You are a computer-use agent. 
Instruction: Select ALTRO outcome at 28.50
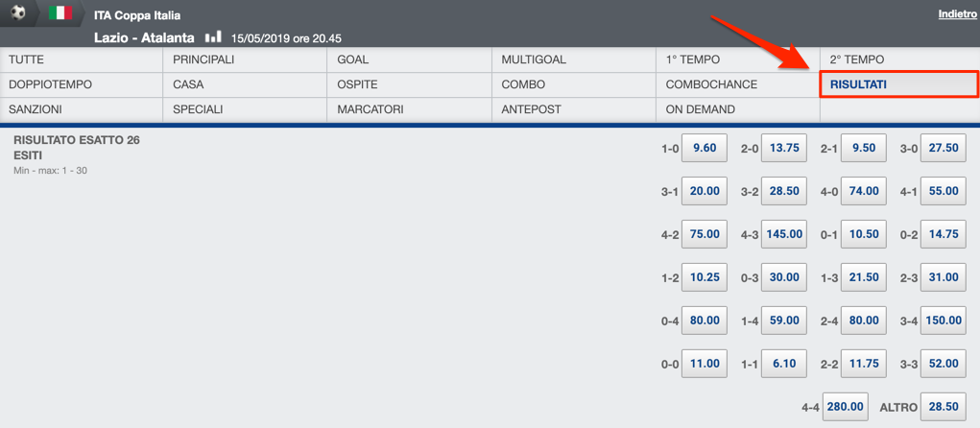[944, 407]
